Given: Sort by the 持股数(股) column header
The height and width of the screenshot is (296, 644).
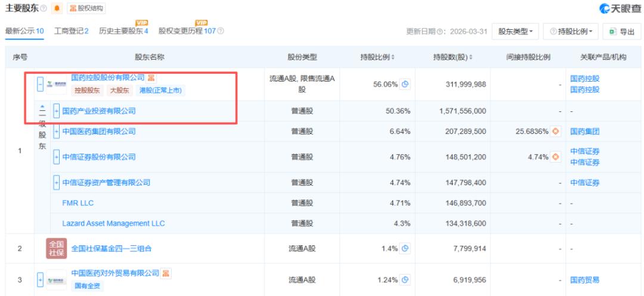Looking at the screenshot, I should coord(452,57).
